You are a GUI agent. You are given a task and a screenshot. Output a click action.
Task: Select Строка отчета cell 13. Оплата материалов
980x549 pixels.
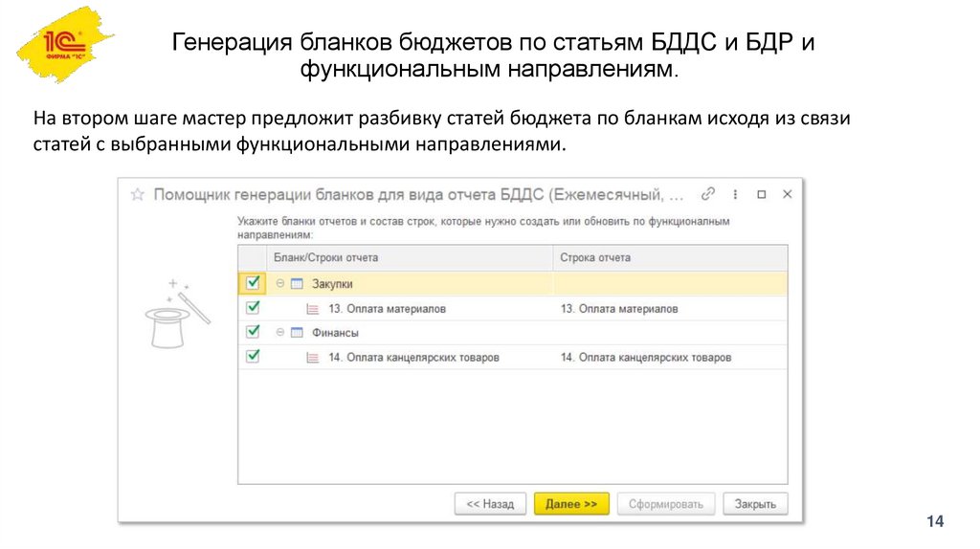(619, 309)
